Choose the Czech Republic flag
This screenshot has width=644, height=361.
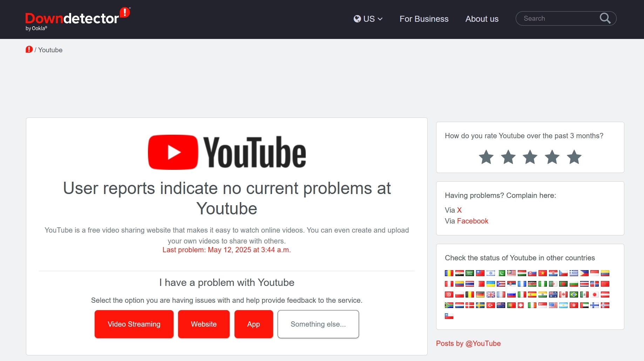563,273
